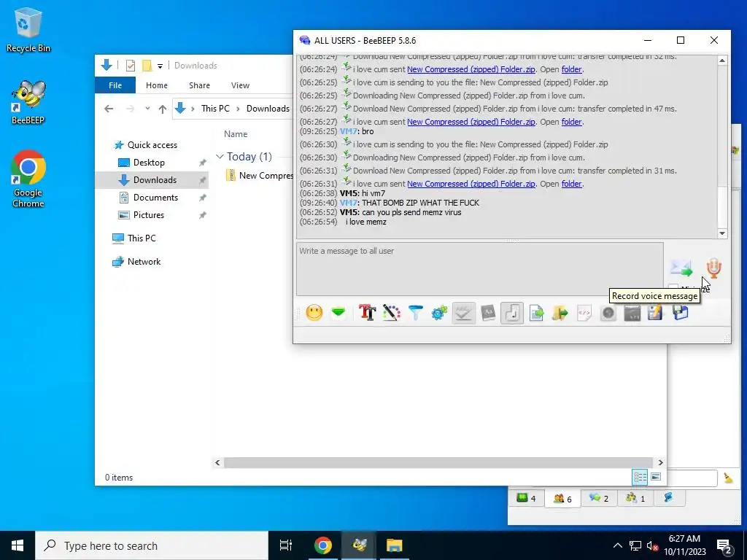Click the send folder icon
This screenshot has height=560, width=747.
tap(560, 313)
